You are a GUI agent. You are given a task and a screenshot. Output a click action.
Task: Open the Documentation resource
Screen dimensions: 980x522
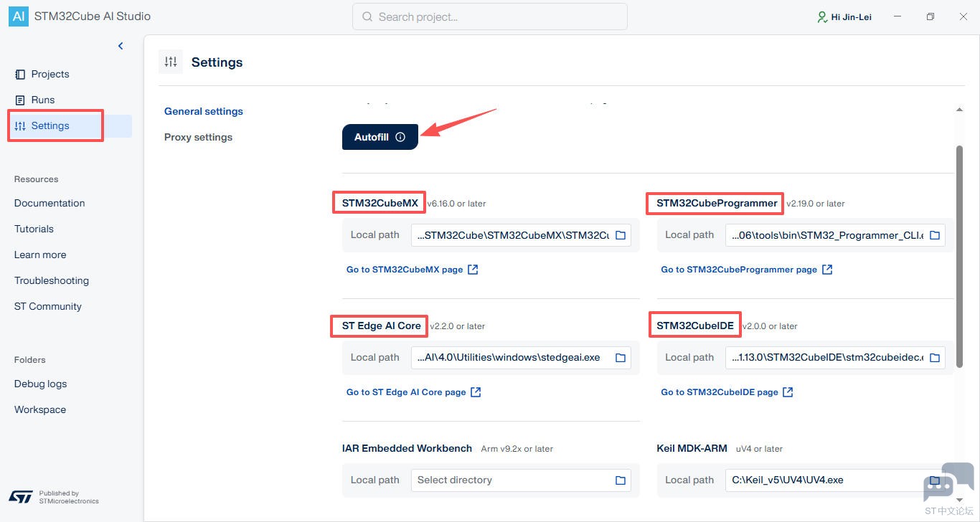pos(50,203)
